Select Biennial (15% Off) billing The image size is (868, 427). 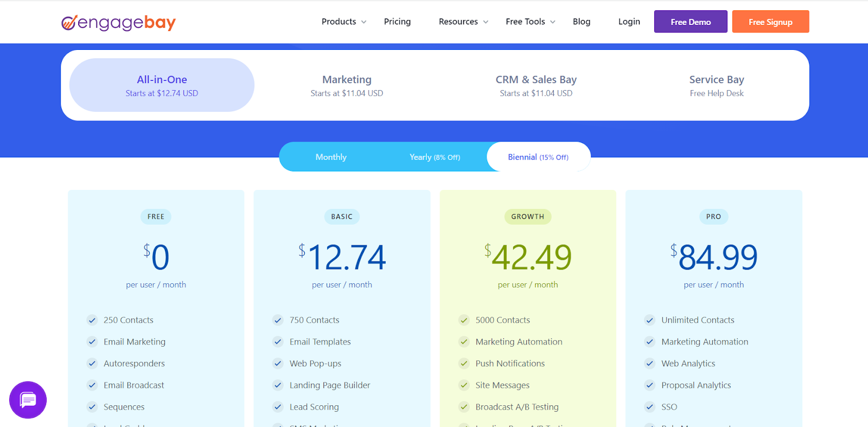pos(538,157)
